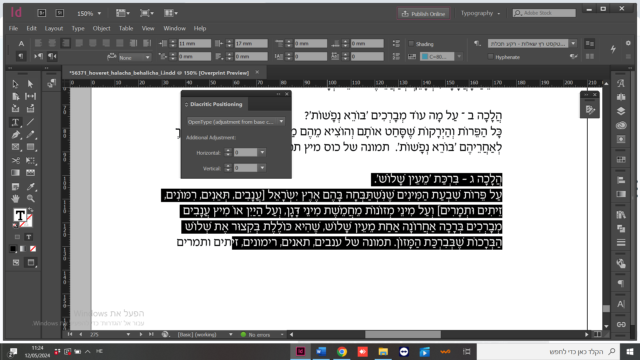Click the horizontal scrollbar thumb
Image resolution: width=640 pixels, height=360 pixels.
pyautogui.click(x=402, y=335)
